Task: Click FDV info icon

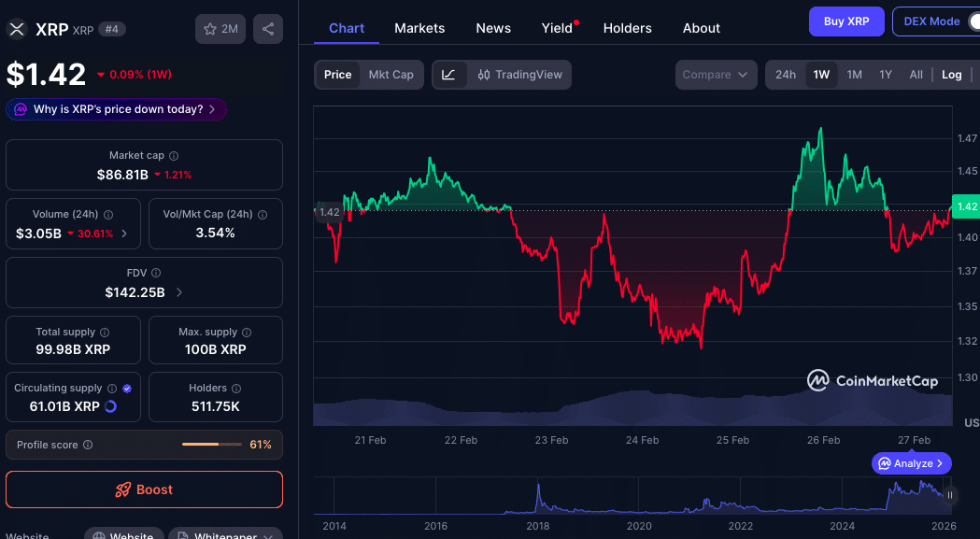Action: pyautogui.click(x=156, y=273)
